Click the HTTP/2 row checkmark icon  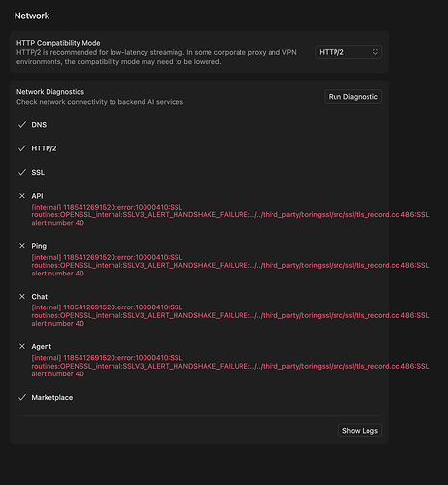coord(22,148)
